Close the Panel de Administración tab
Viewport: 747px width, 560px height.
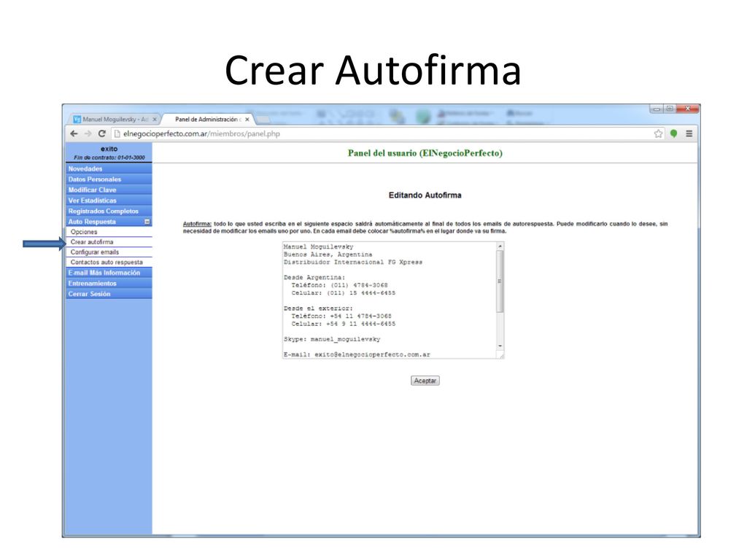pyautogui.click(x=247, y=120)
